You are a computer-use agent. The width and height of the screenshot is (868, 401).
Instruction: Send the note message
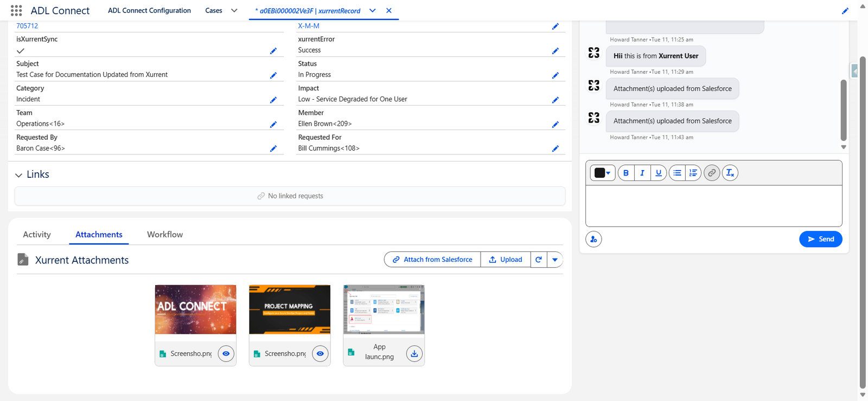click(821, 239)
